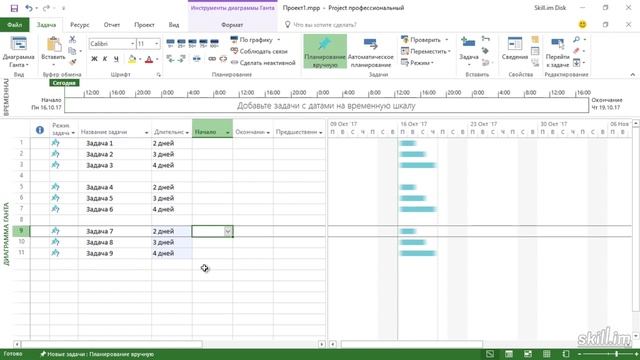The image size is (640, 360).
Task: Open the Calibri font name dropdown
Action: (x=133, y=44)
